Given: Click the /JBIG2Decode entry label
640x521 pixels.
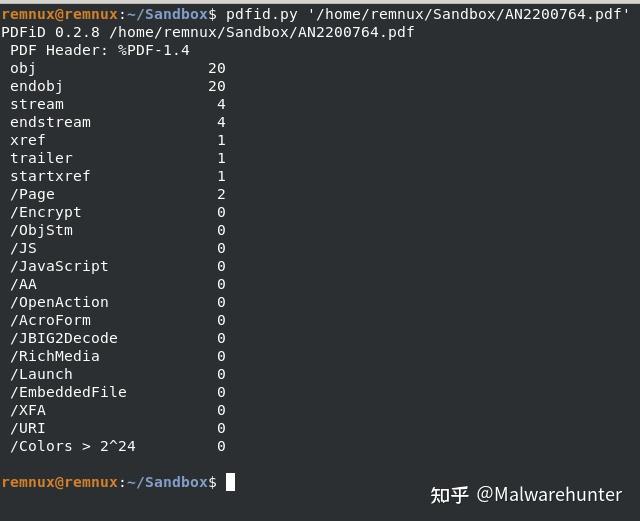Looking at the screenshot, I should coord(64,338).
